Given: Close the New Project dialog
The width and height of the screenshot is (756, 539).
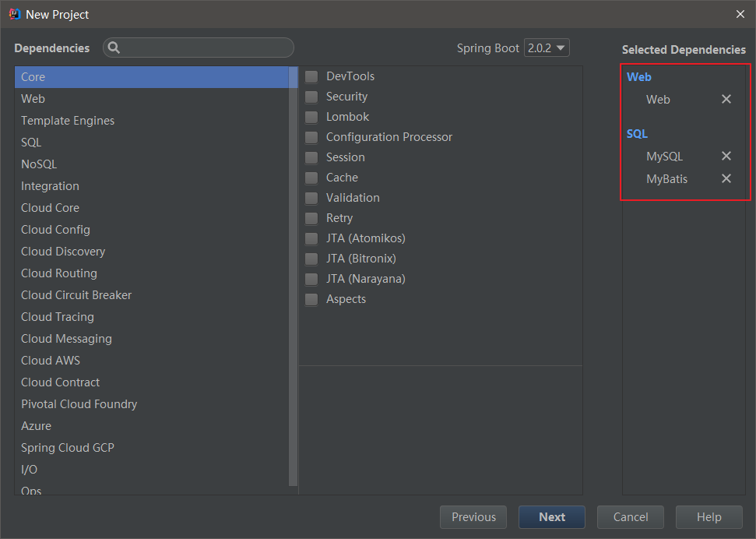Looking at the screenshot, I should [x=740, y=14].
